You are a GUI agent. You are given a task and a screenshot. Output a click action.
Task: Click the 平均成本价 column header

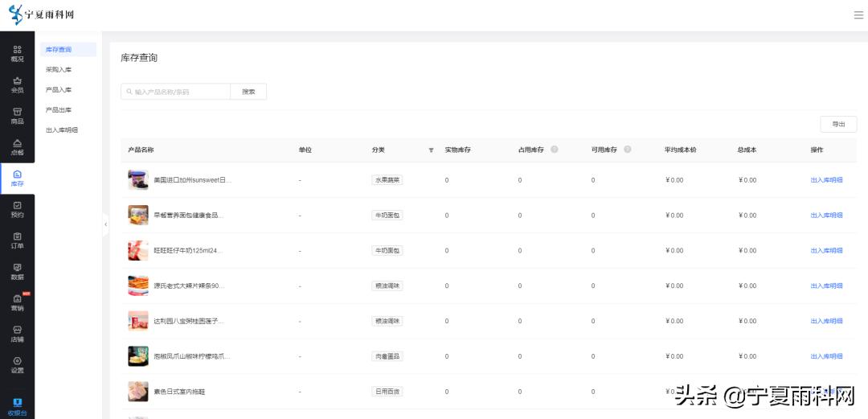[681, 150]
